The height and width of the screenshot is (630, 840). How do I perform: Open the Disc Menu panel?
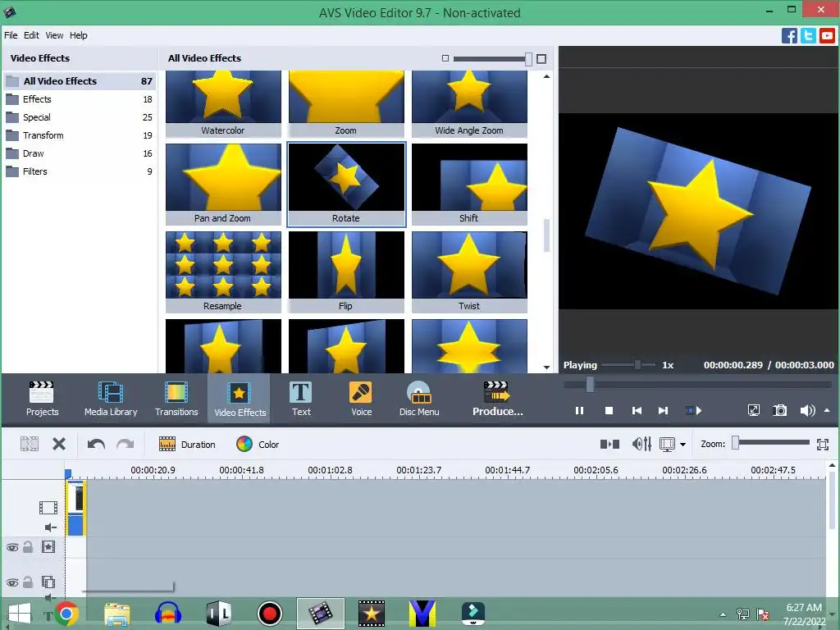pos(419,398)
